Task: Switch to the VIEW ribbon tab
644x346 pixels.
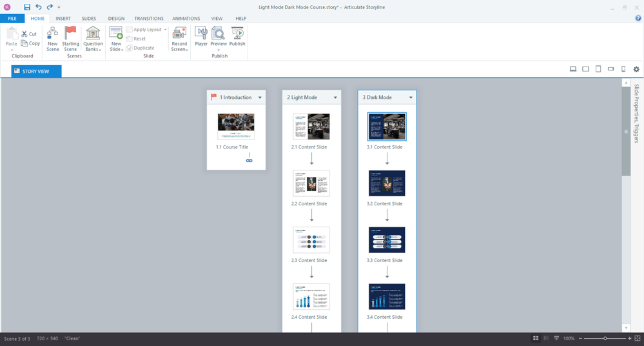Action: (217, 19)
